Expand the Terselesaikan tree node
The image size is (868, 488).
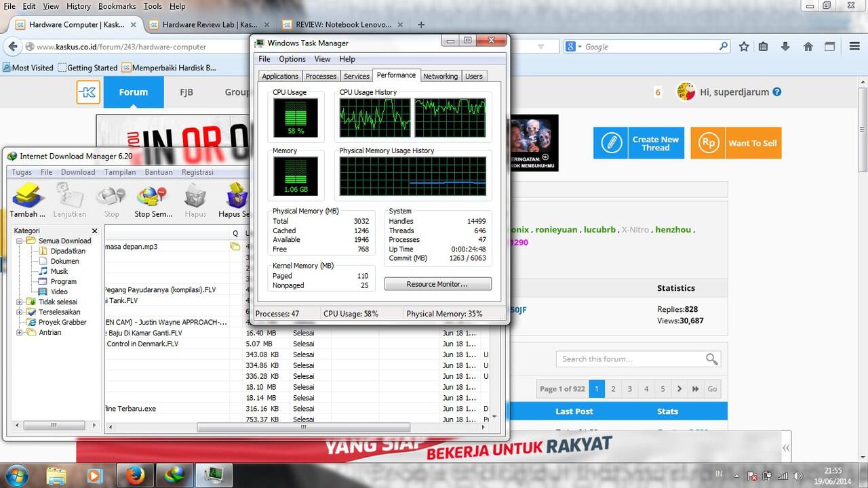(20, 312)
